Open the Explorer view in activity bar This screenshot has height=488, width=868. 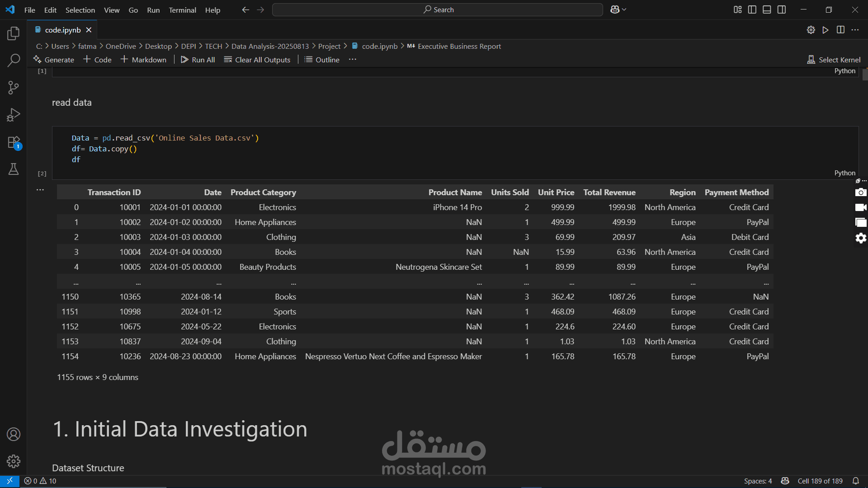coord(14,33)
